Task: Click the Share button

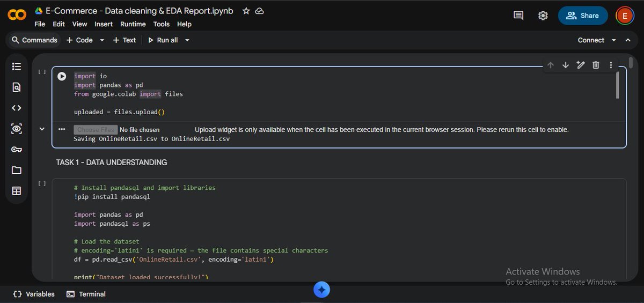Action: pos(583,16)
